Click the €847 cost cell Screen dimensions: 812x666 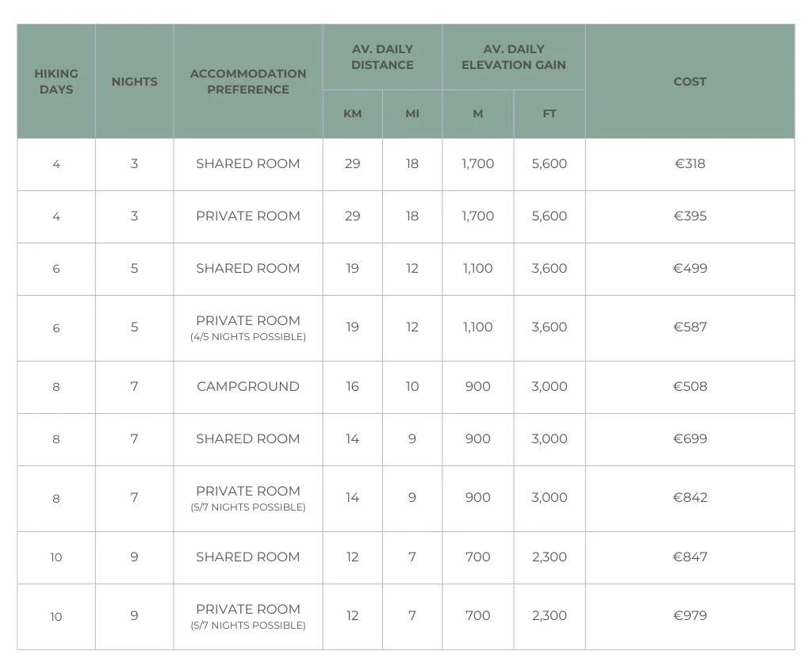(690, 557)
